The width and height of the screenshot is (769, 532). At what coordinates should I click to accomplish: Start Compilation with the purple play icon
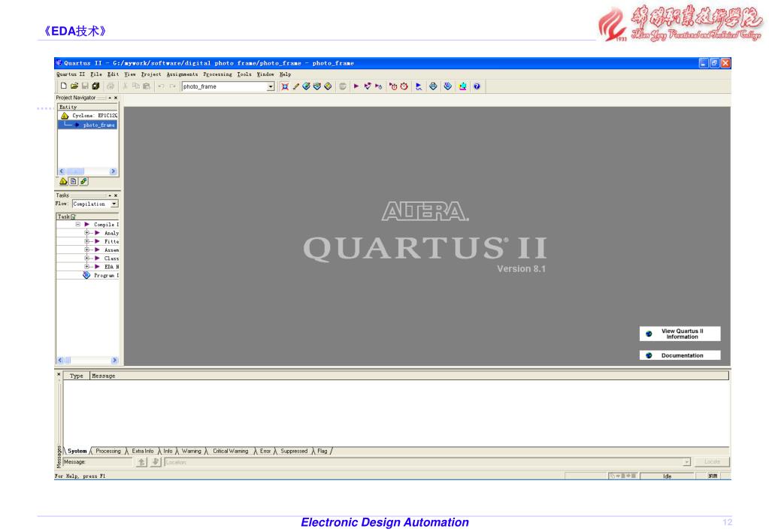pos(356,86)
